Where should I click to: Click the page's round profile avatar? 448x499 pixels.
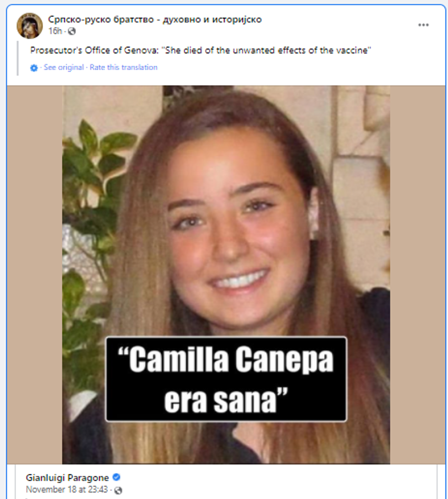[30, 26]
